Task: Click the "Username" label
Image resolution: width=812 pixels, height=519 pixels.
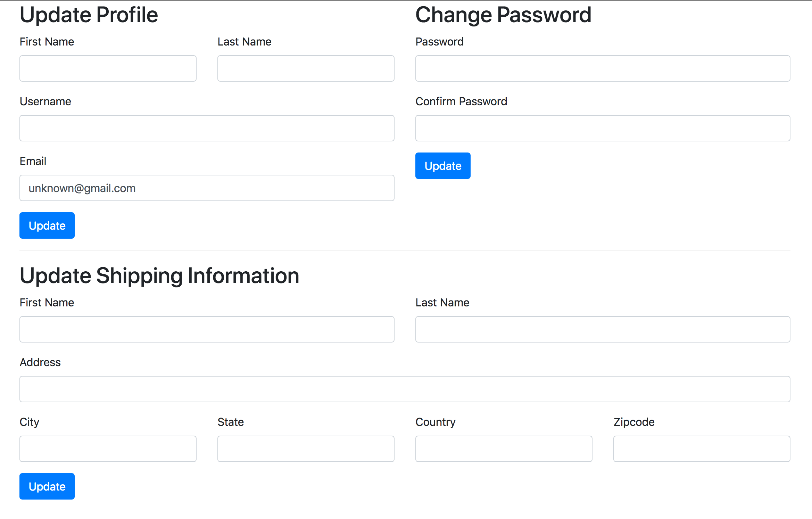Action: pos(45,101)
